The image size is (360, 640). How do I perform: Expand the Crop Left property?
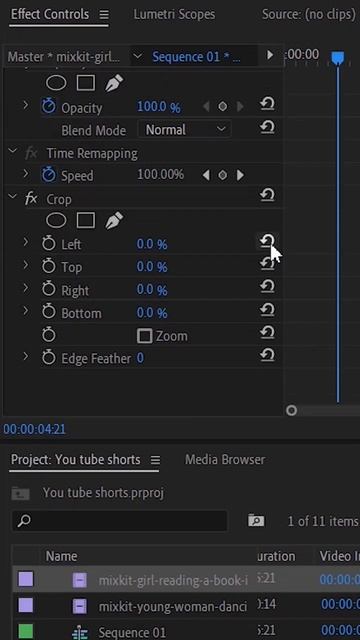[26, 242]
